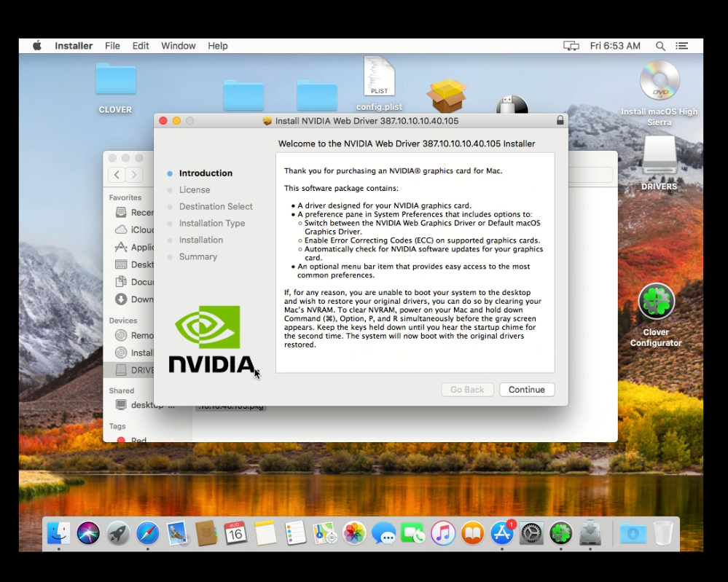Viewport: 728px width, 582px height.
Task: Open Desktop in Finder sidebar
Action: [x=134, y=264]
